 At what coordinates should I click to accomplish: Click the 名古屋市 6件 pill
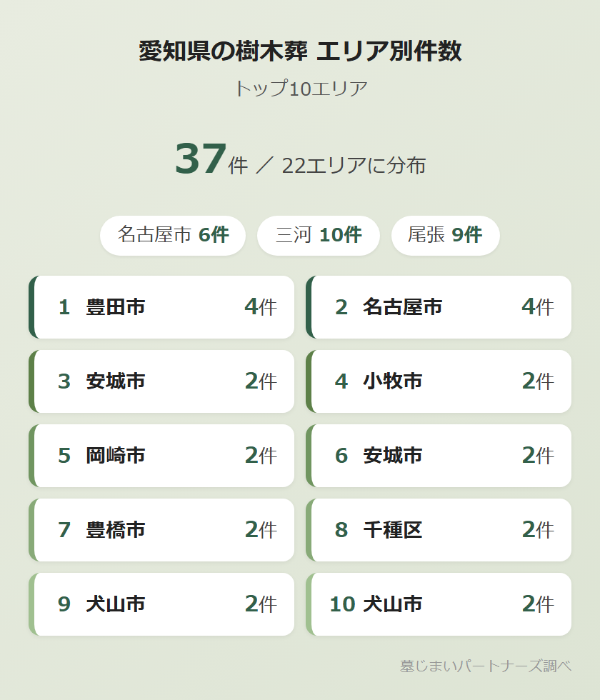coord(173,235)
